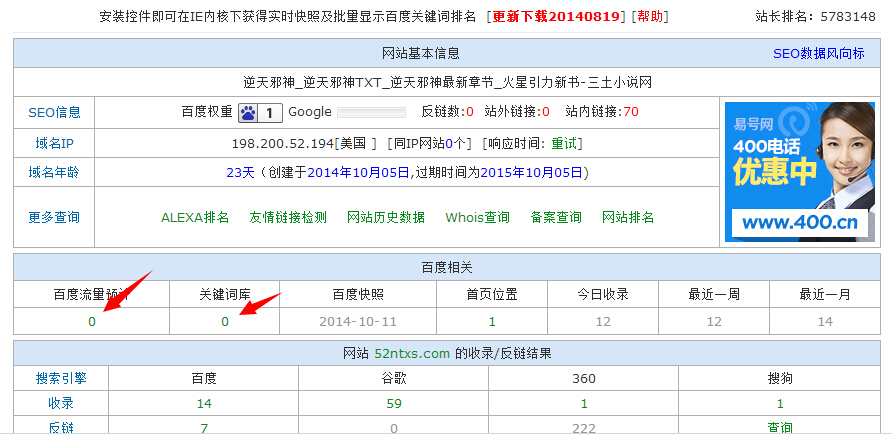
Task: Click 重试 to retry response time
Action: [x=564, y=143]
